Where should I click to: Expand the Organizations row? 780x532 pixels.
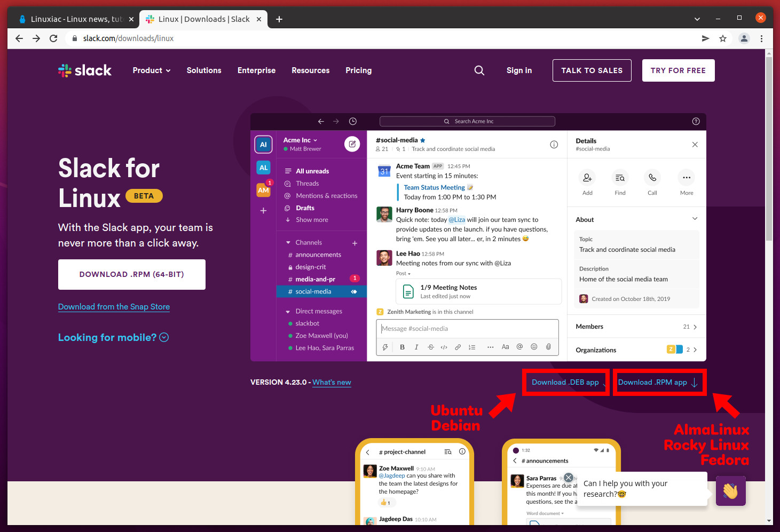click(x=636, y=350)
